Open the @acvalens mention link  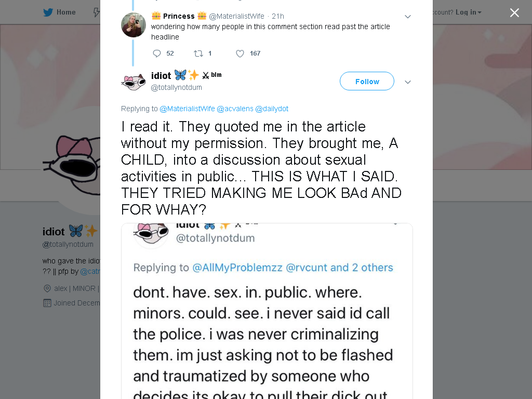click(x=235, y=109)
